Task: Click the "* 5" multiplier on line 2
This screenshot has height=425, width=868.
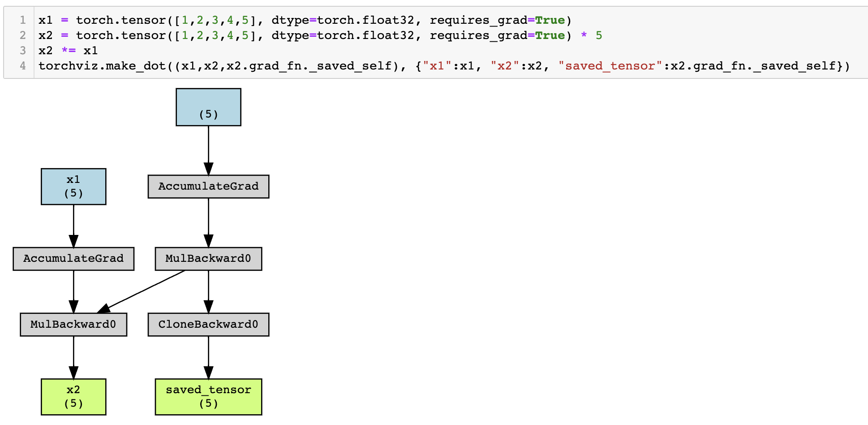Action: coord(591,35)
